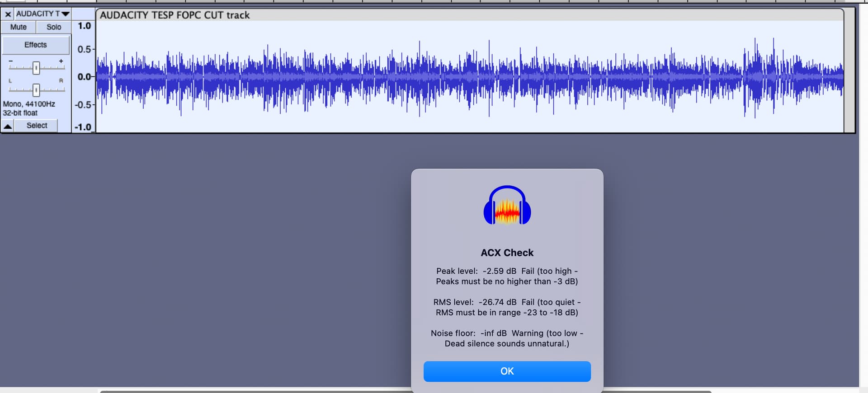Viewport: 868px width, 393px height.
Task: Solo the audio track
Action: pos(54,27)
